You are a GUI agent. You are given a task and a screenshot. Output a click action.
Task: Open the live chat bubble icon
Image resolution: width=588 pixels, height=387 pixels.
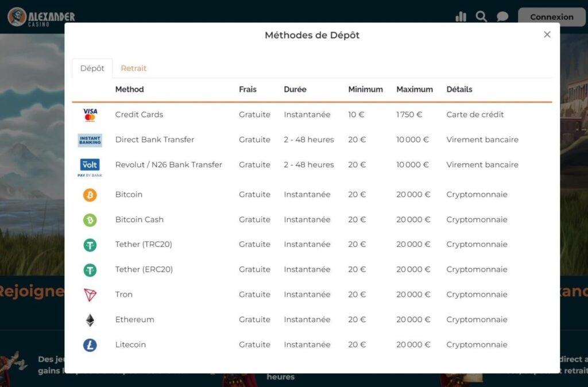tap(502, 17)
